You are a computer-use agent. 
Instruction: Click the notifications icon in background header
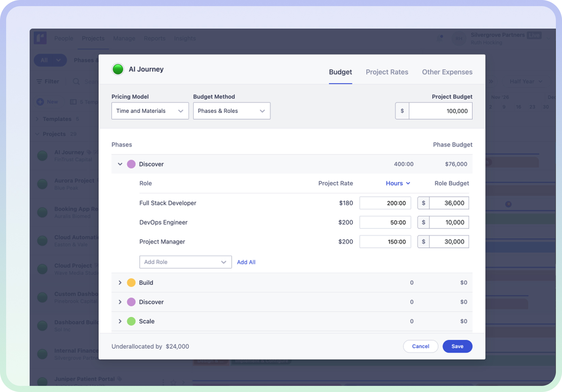(x=440, y=38)
